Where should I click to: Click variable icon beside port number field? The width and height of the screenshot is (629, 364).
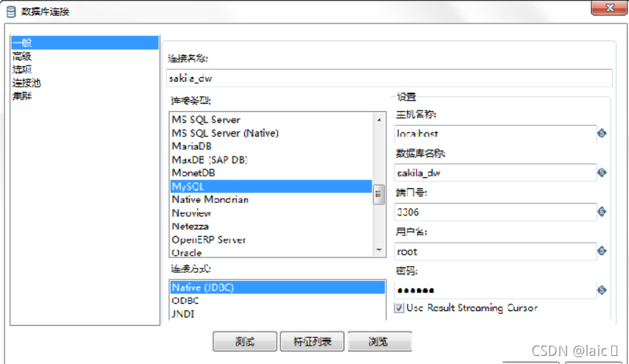[x=602, y=211]
